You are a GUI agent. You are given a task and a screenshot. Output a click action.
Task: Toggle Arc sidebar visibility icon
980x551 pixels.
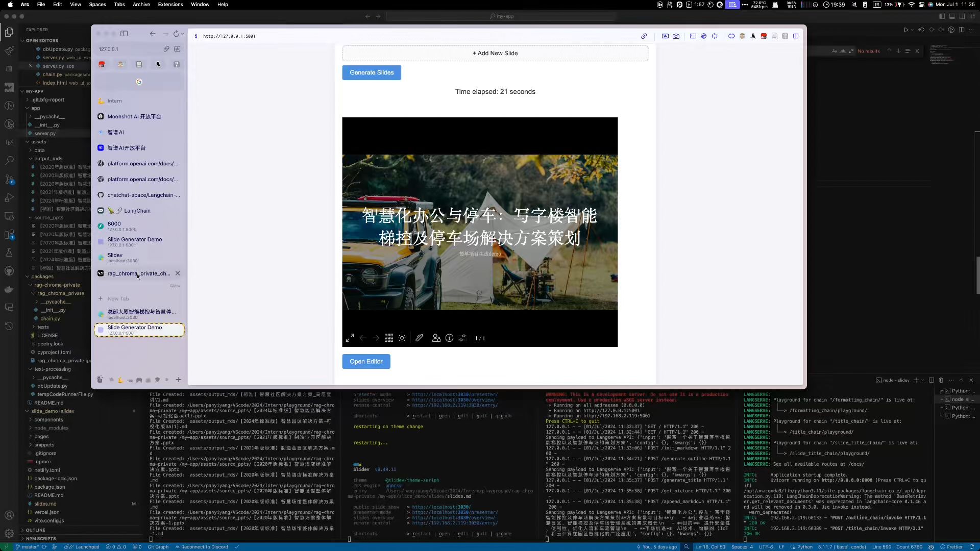tap(124, 34)
